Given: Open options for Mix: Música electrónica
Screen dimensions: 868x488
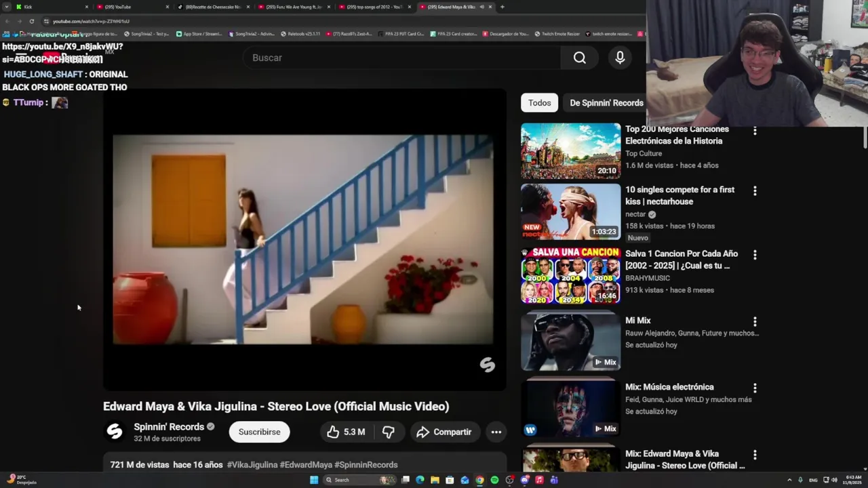Looking at the screenshot, I should coord(755,388).
